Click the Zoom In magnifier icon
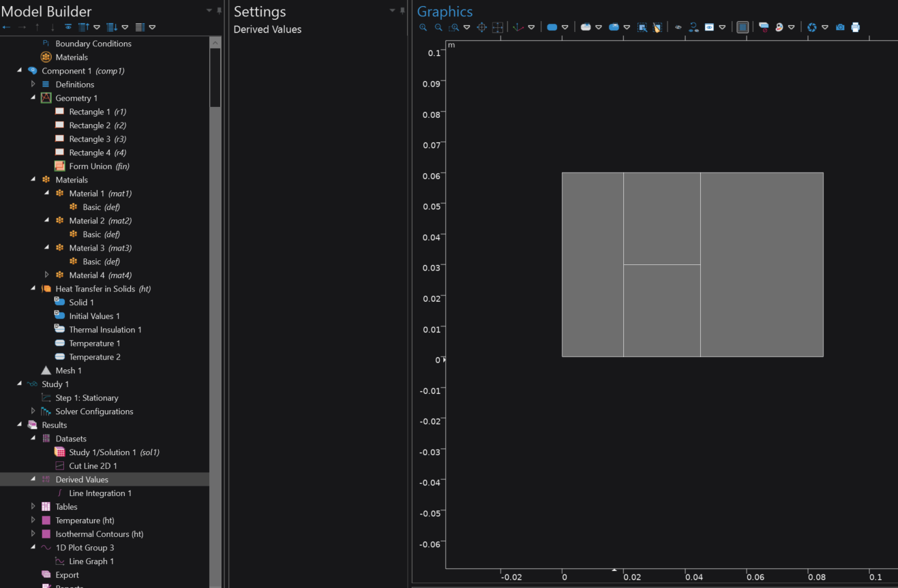The width and height of the screenshot is (898, 588). (x=423, y=27)
